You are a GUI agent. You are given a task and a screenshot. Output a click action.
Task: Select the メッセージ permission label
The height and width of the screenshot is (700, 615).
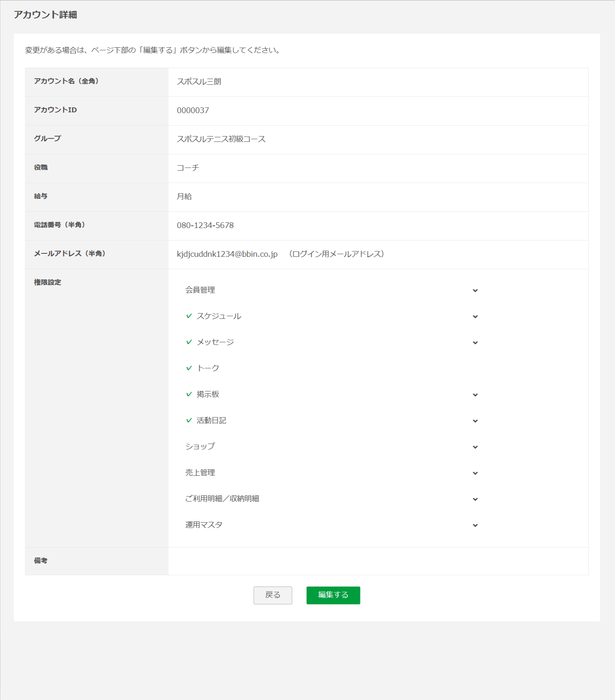215,342
